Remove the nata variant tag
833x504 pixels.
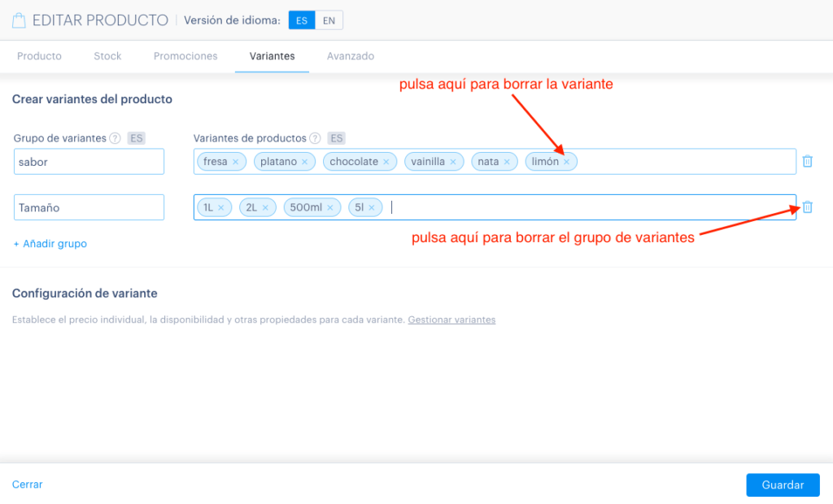coord(507,162)
